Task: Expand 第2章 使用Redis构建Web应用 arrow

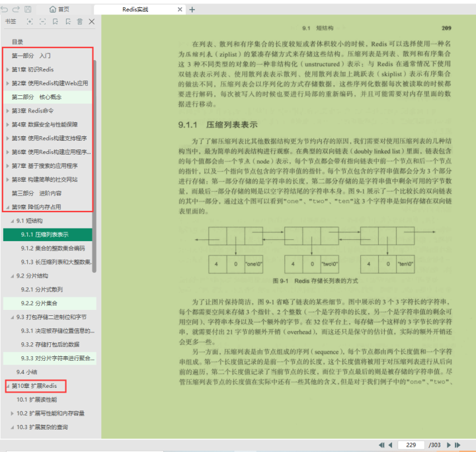Action: click(x=7, y=83)
